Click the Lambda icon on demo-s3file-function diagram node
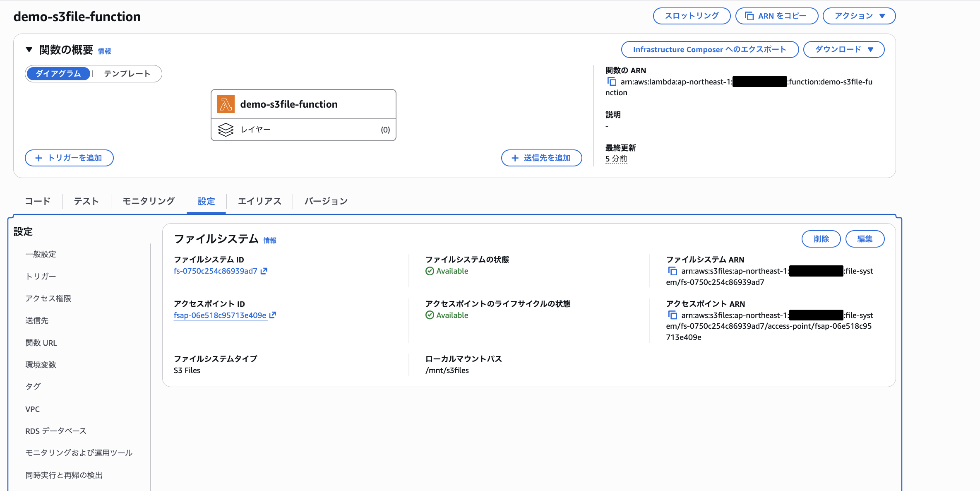 point(226,104)
